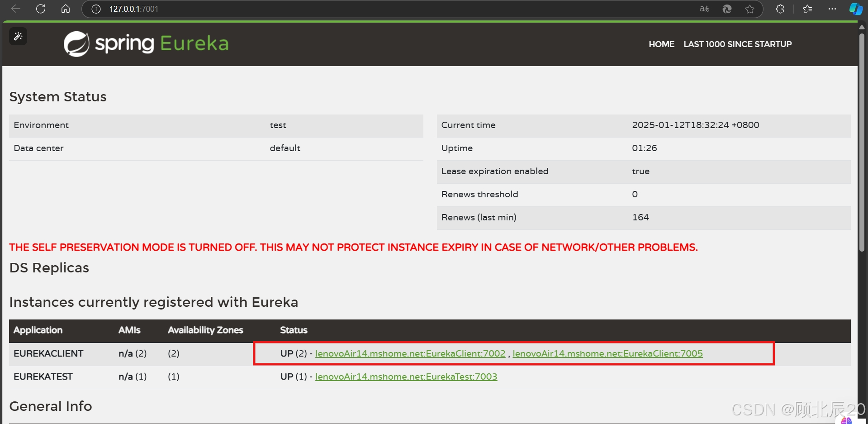The width and height of the screenshot is (868, 424).
Task: Open LAST 1000 SINCE STARTUP page
Action: (x=737, y=44)
